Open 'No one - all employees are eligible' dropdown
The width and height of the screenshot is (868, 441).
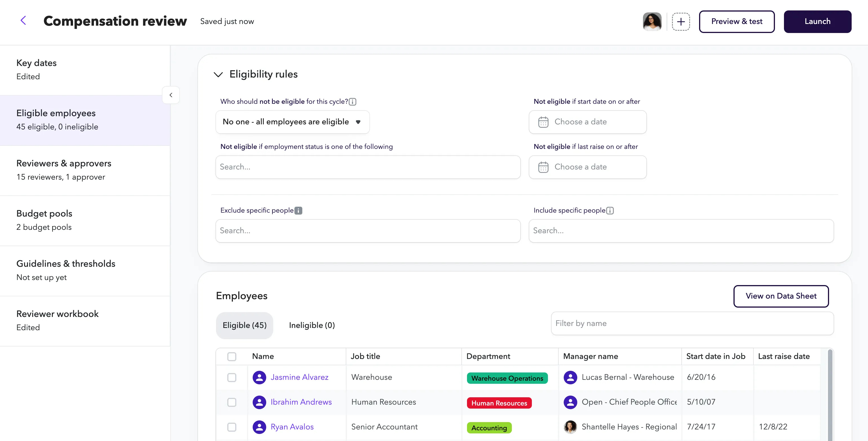pos(292,122)
